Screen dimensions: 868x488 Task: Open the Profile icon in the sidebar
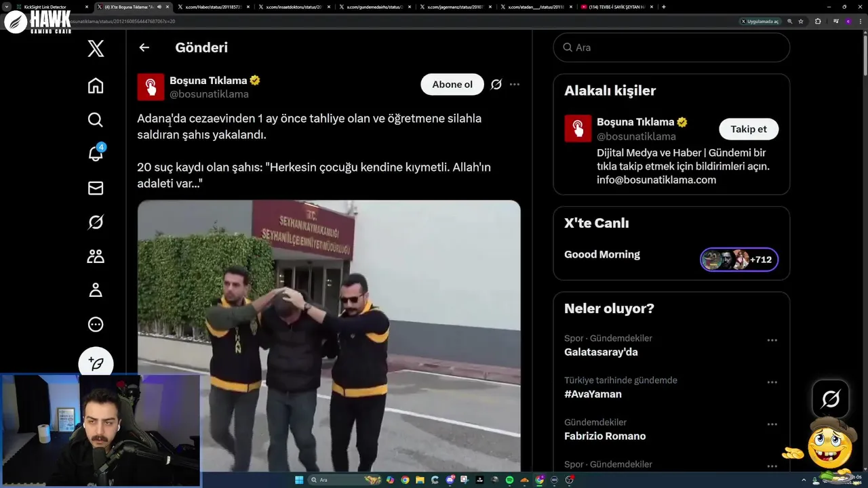pyautogui.click(x=96, y=290)
